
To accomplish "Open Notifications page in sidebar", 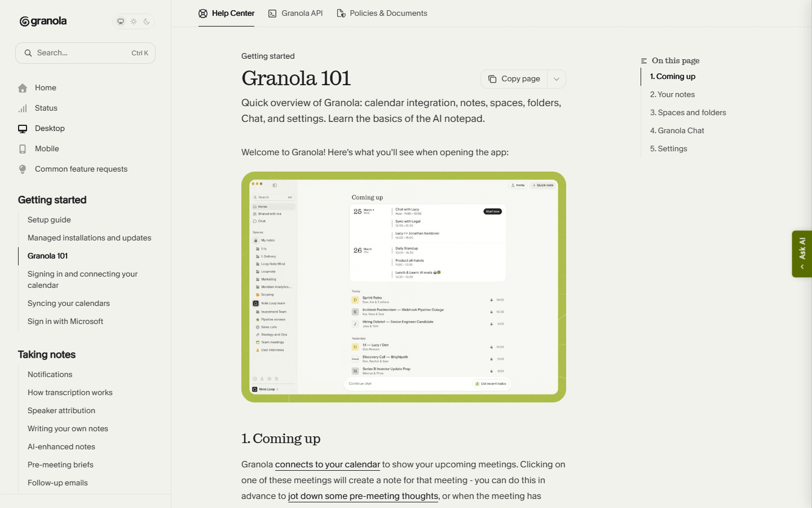I will click(50, 375).
